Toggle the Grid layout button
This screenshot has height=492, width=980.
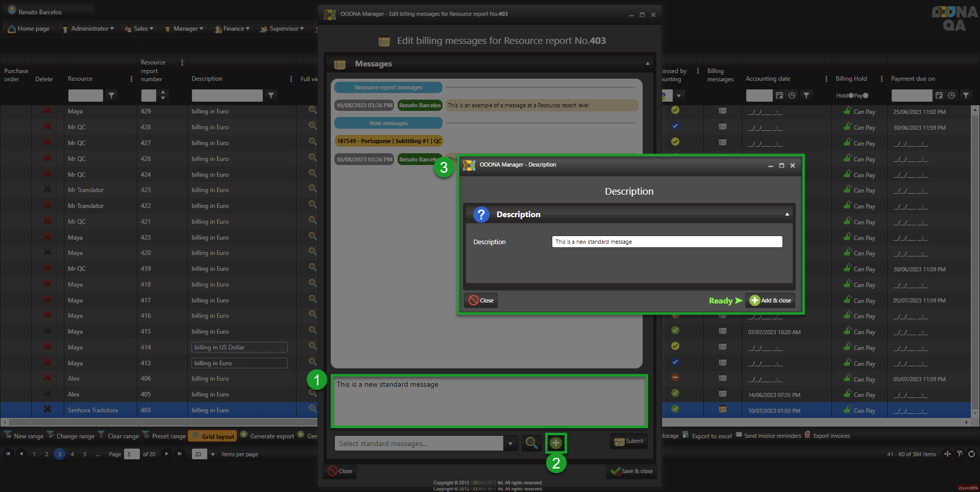(x=212, y=436)
